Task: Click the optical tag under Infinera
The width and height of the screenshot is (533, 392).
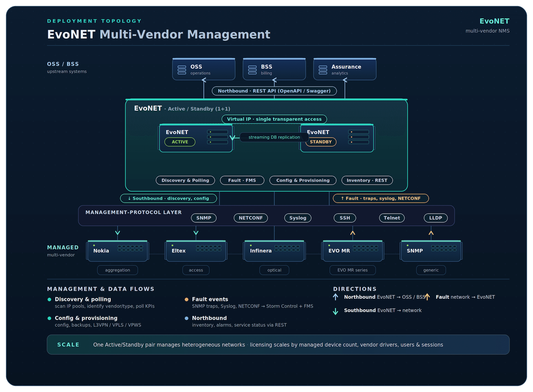Action: [274, 270]
